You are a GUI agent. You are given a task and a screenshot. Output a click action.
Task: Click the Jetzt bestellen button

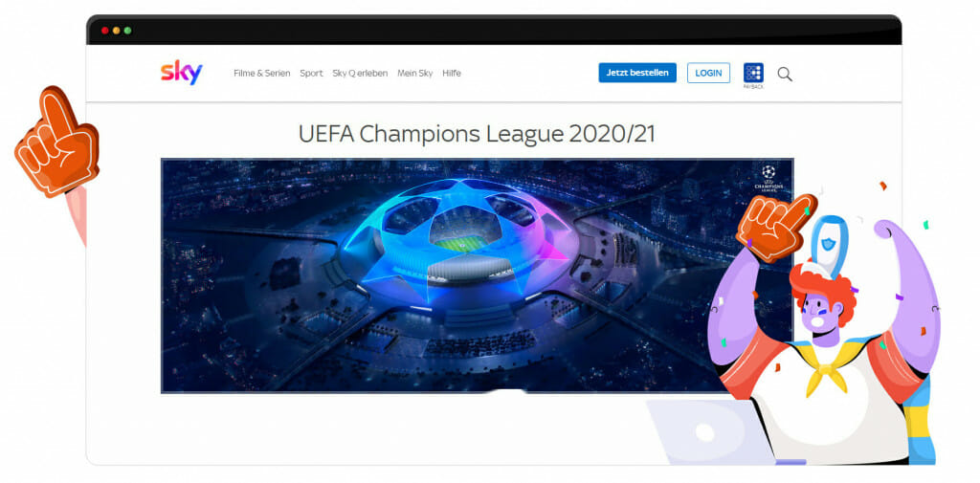pos(637,73)
